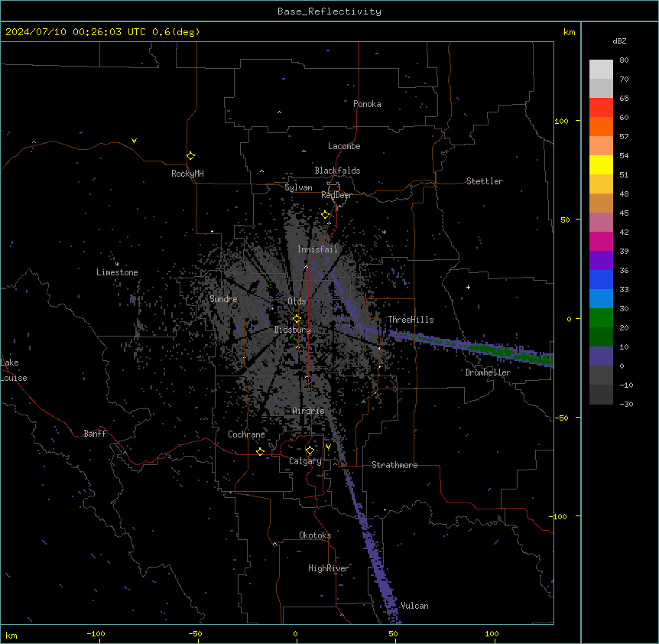This screenshot has width=659, height=644.
Task: Click the HighRiver label
Action: pos(329,568)
